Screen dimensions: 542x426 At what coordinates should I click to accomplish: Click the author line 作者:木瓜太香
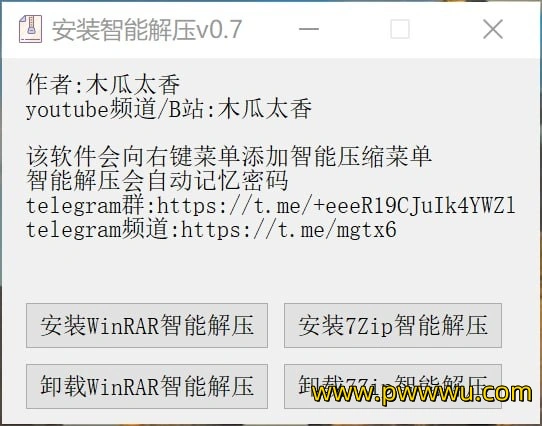[103, 84]
